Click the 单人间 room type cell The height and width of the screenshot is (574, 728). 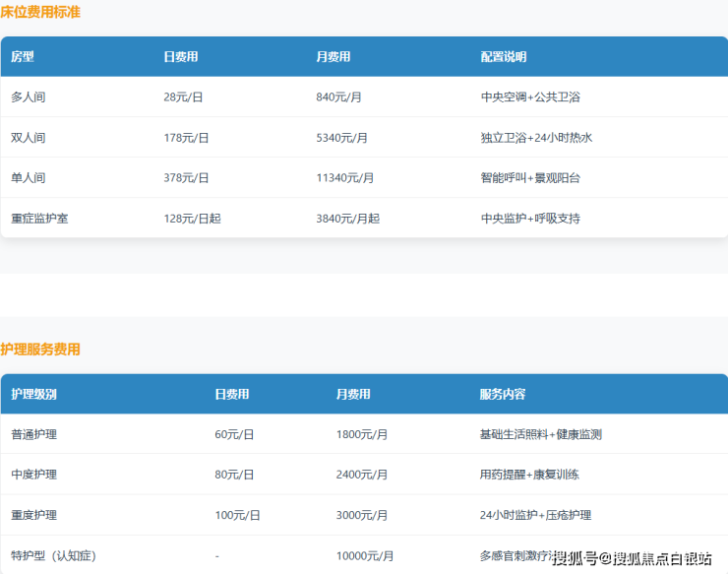tap(29, 178)
